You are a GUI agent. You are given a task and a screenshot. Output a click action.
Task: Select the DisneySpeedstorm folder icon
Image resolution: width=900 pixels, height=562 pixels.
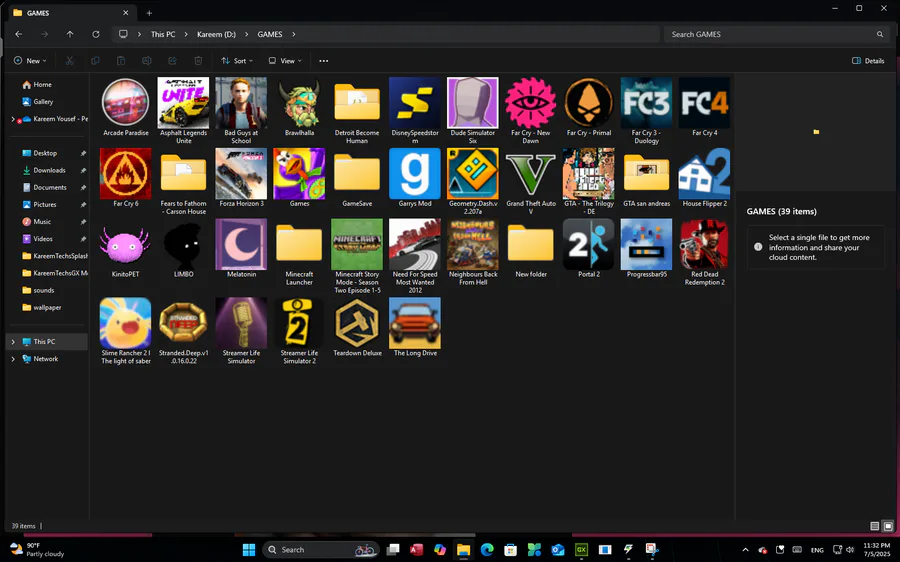414,103
